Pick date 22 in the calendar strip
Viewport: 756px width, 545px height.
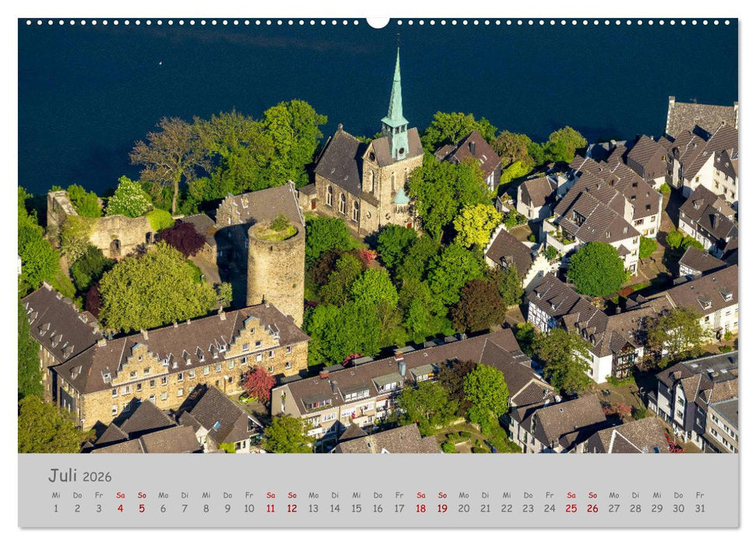(x=507, y=508)
